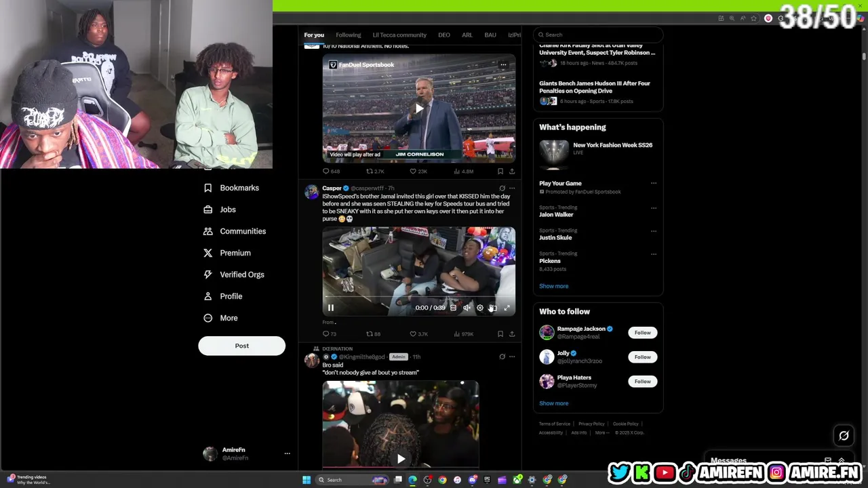The image size is (868, 488).
Task: Open the Jobs section
Action: coord(220,209)
